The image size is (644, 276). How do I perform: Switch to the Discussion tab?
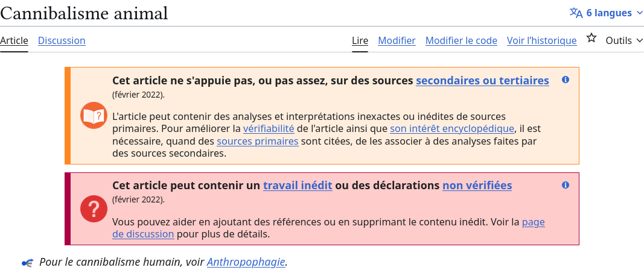point(62,40)
